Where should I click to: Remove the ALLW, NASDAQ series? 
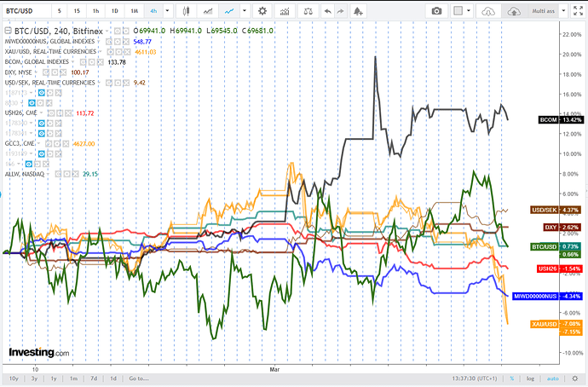pyautogui.click(x=75, y=174)
